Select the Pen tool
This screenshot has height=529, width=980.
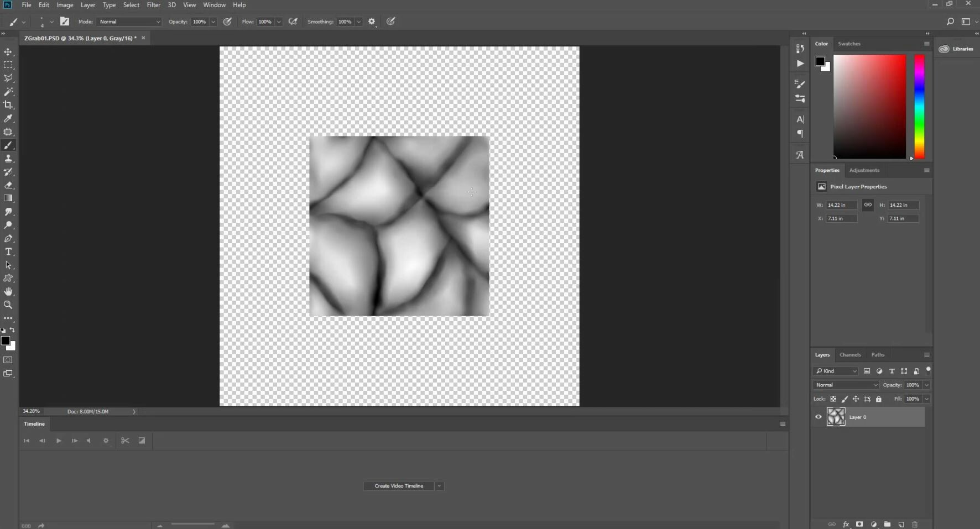[8, 238]
